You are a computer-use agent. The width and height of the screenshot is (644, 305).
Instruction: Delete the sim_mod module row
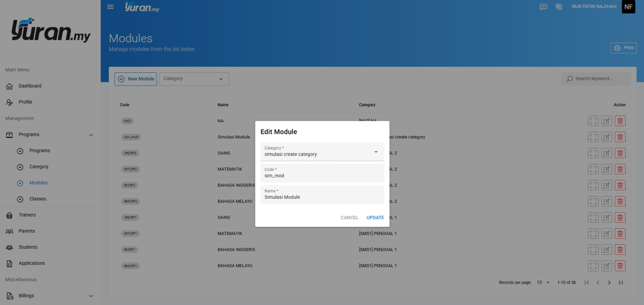[620, 137]
